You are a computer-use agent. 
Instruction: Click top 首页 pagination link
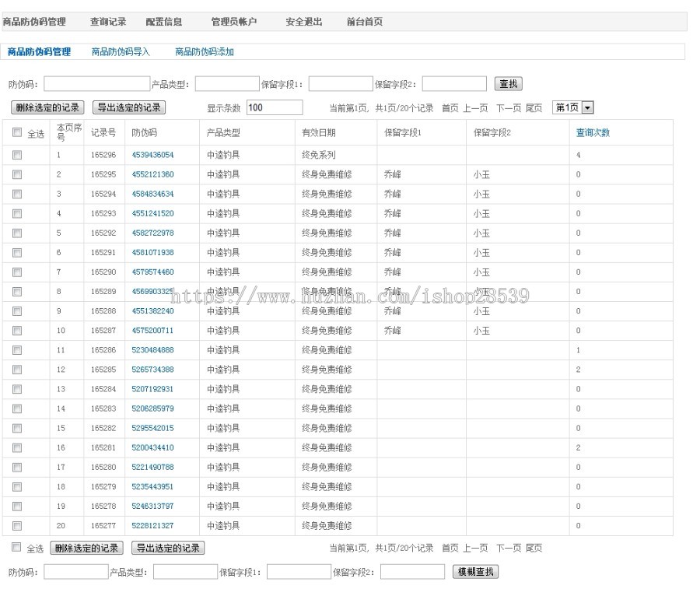tap(450, 108)
